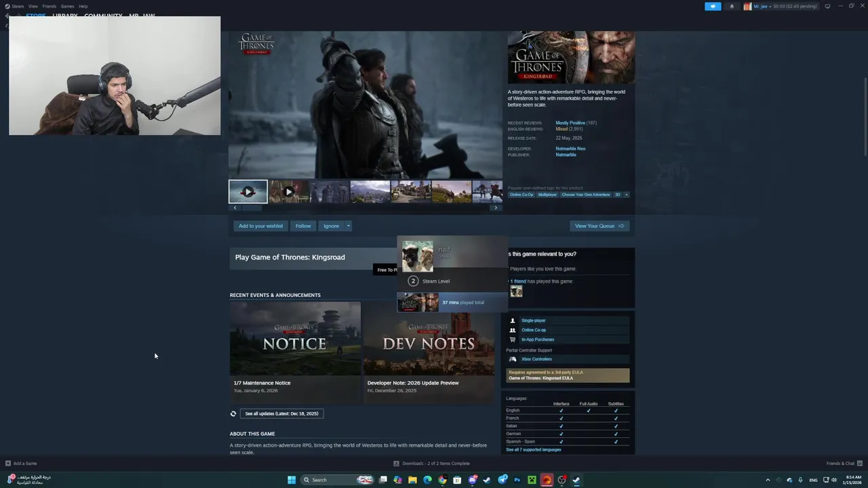Add to your wishlist

coord(260,226)
